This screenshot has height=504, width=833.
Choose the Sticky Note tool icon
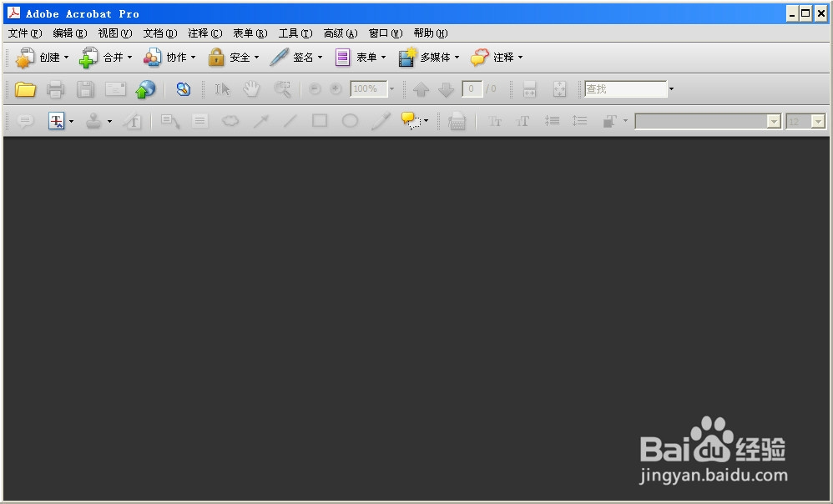click(26, 121)
